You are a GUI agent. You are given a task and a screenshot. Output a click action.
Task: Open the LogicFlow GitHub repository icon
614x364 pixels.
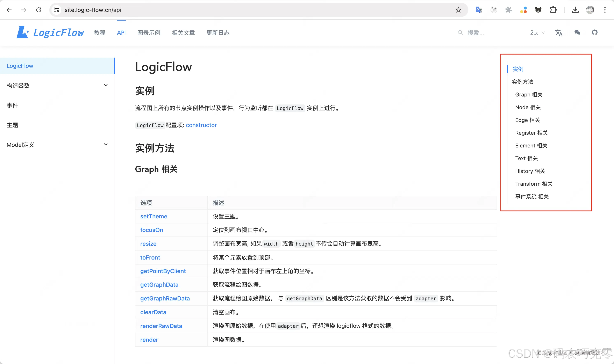click(595, 32)
